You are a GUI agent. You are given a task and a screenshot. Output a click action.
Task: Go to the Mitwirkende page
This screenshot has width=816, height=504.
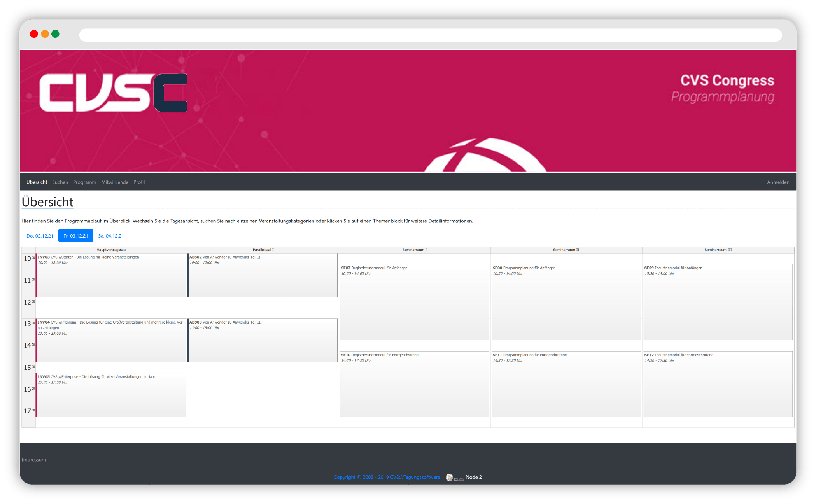(x=115, y=182)
